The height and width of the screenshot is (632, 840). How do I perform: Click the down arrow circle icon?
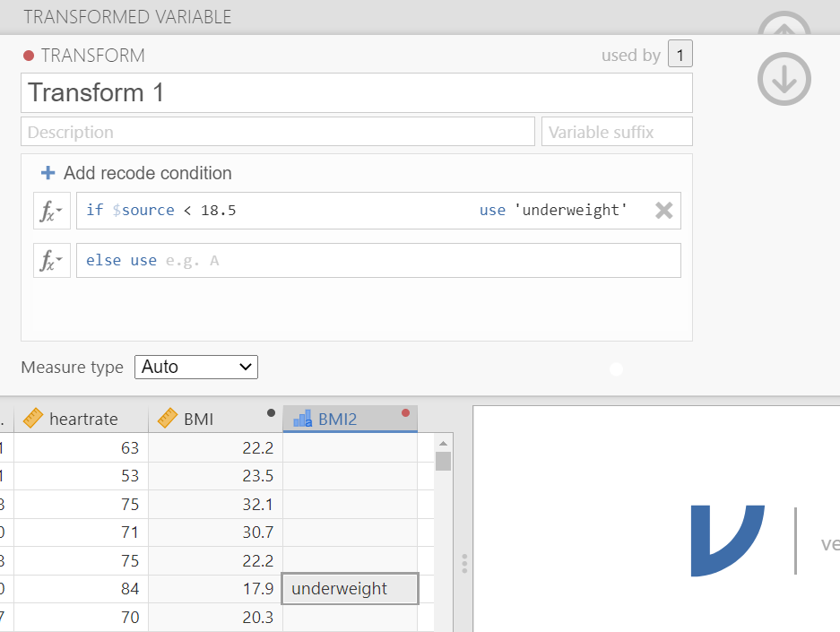784,80
